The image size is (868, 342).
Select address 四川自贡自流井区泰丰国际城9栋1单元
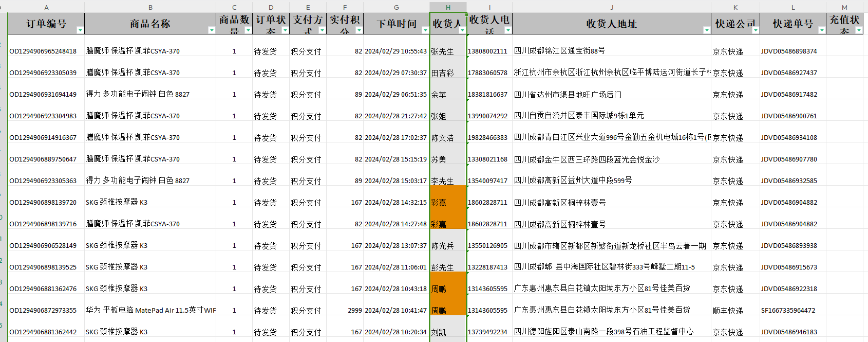tap(579, 116)
